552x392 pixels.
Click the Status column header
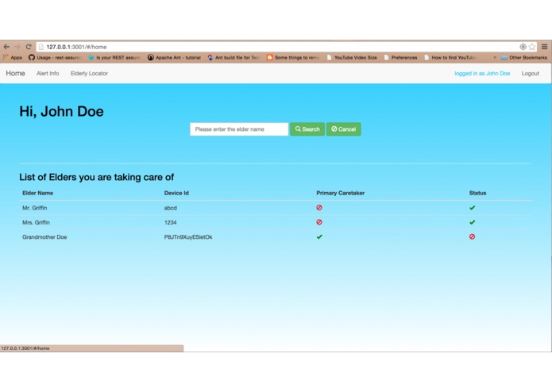477,193
